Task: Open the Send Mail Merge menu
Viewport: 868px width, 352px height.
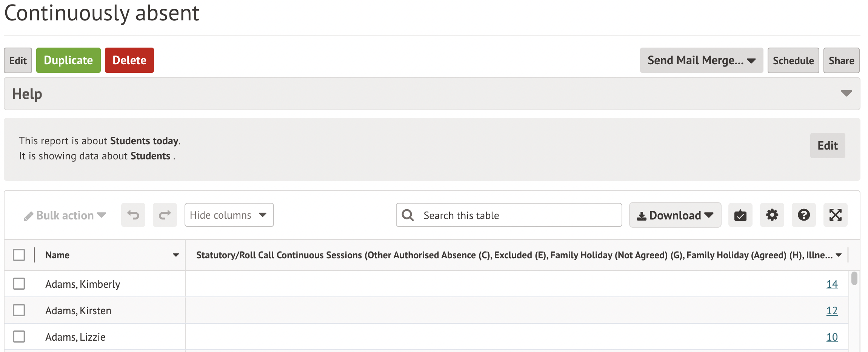Action: pyautogui.click(x=701, y=60)
